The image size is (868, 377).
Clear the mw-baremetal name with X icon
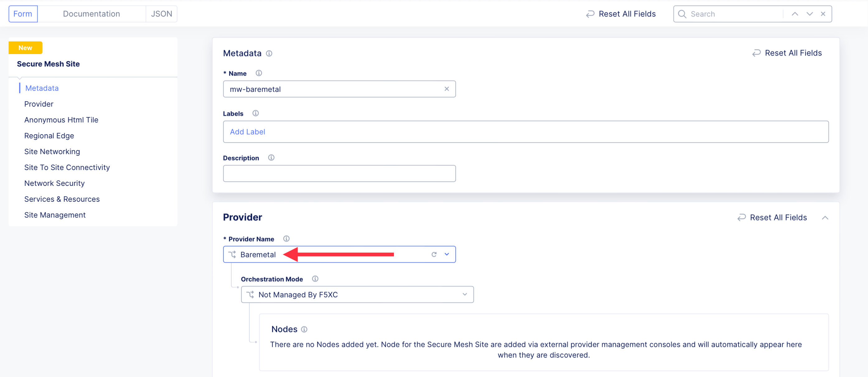[x=447, y=89]
